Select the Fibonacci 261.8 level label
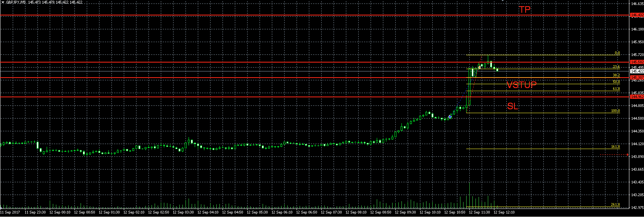The image size is (644, 217). pos(615,205)
